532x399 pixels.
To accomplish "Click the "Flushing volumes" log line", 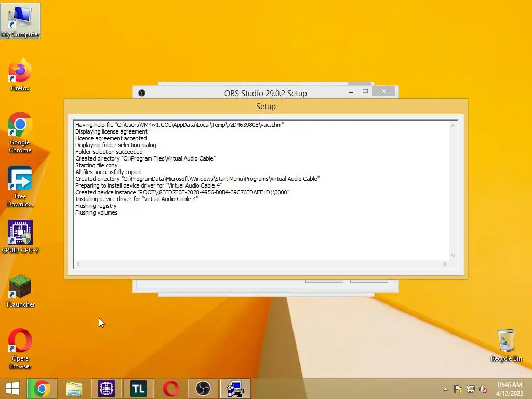I will [96, 212].
